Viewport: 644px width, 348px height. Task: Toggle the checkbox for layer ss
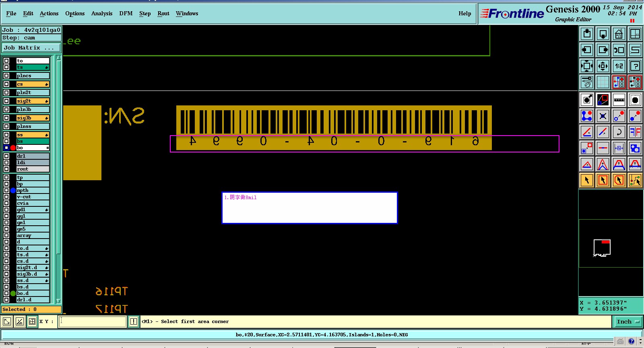[6, 135]
